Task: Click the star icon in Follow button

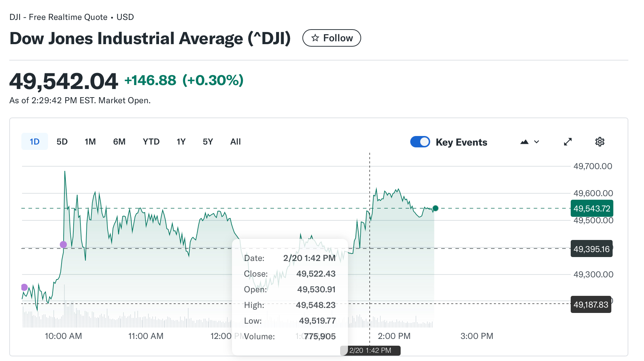Action: [315, 38]
